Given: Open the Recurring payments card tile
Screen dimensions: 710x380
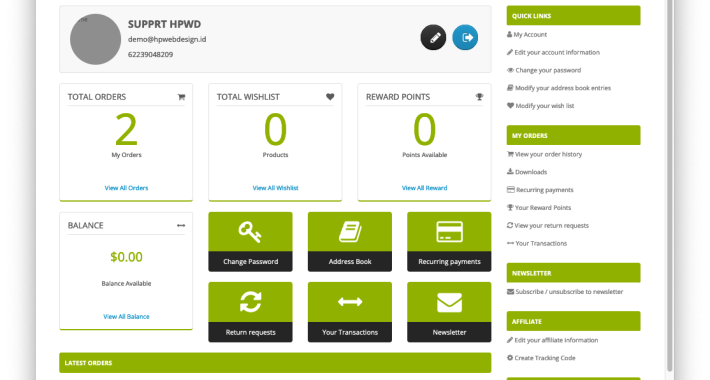Looking at the screenshot, I should [x=449, y=242].
